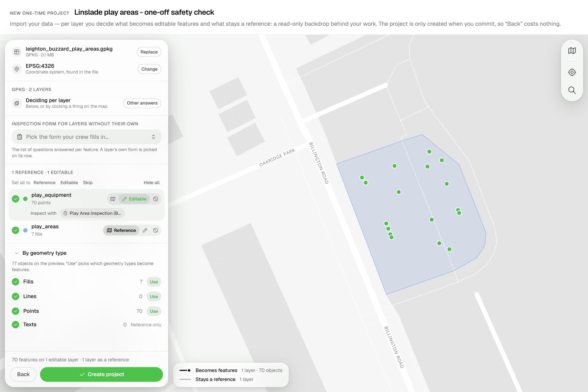The image size is (588, 392).
Task: Toggle Use for Points geometry
Action: tap(154, 311)
